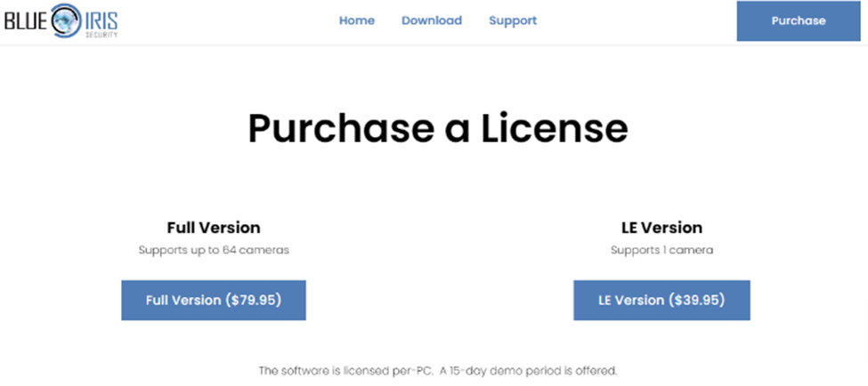This screenshot has height=386, width=868.
Task: Click the word BLUE in the logo
Action: pos(26,20)
